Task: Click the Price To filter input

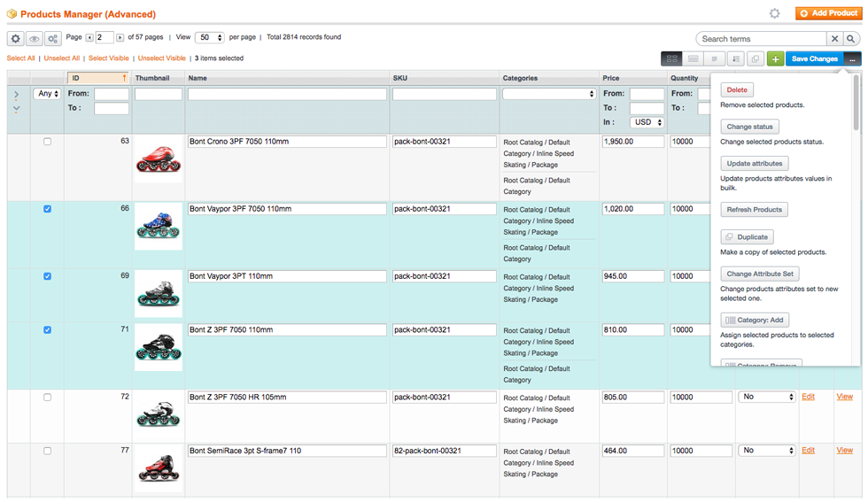Action: point(647,108)
